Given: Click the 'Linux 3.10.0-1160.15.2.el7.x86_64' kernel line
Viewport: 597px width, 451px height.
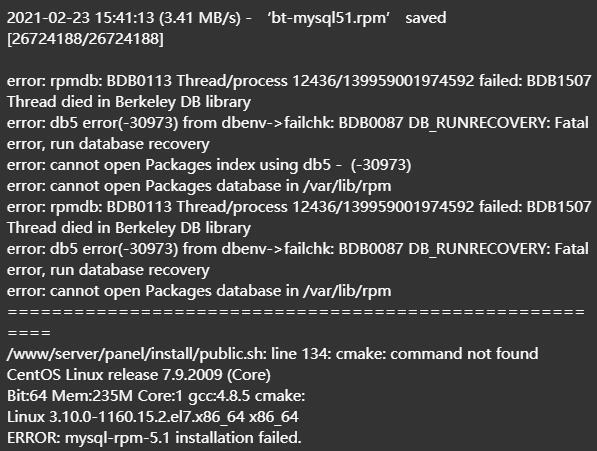Looking at the screenshot, I should tap(153, 417).
